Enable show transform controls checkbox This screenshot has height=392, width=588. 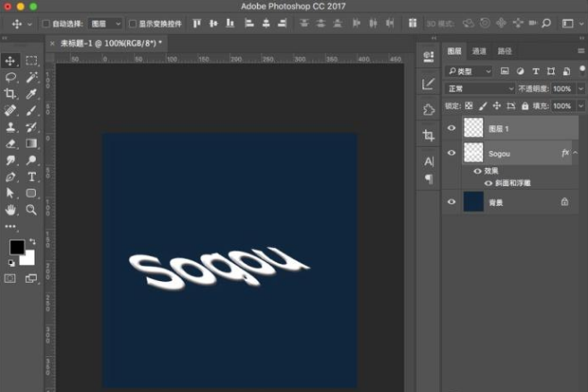coord(132,23)
